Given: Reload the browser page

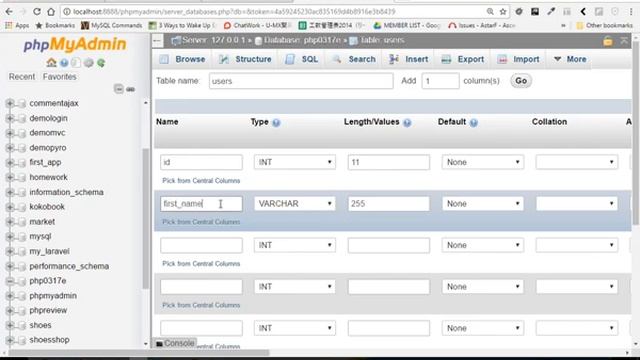Looking at the screenshot, I should point(36,12).
